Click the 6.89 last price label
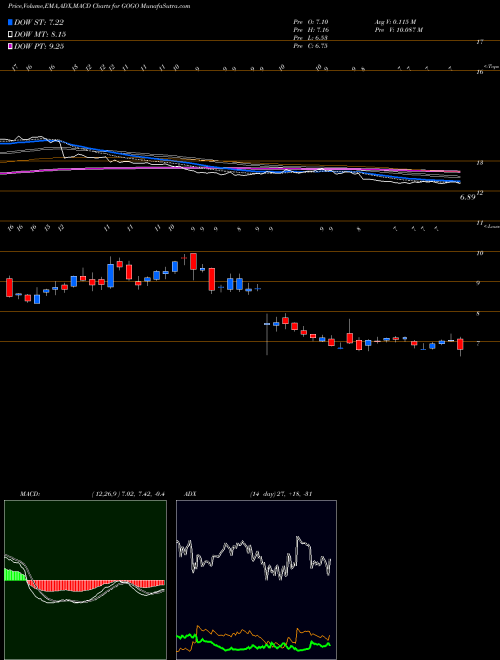The height and width of the screenshot is (660, 500). pos(467,197)
